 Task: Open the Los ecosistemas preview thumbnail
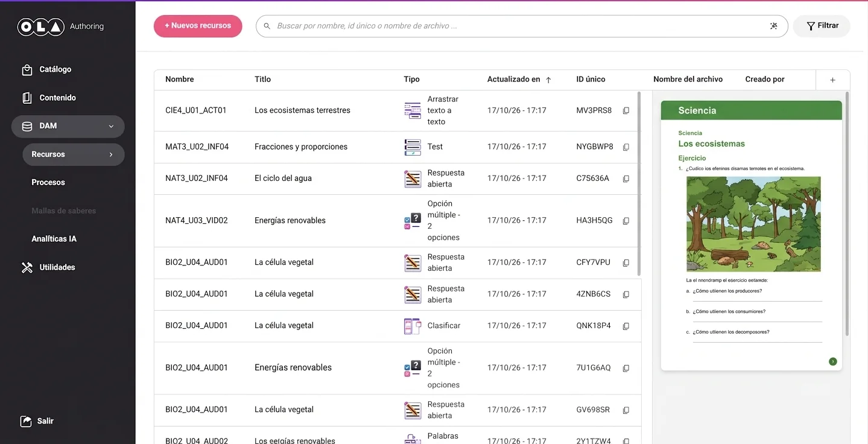[752, 235]
